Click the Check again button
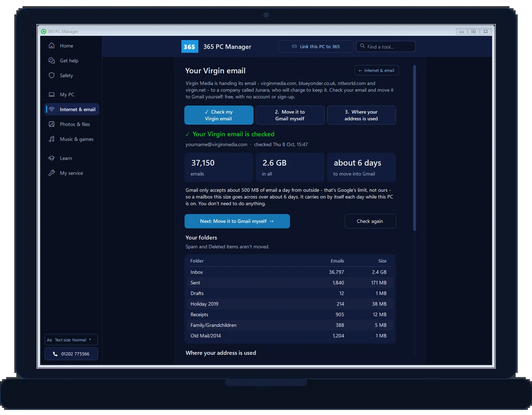The height and width of the screenshot is (415, 532). pyautogui.click(x=370, y=221)
